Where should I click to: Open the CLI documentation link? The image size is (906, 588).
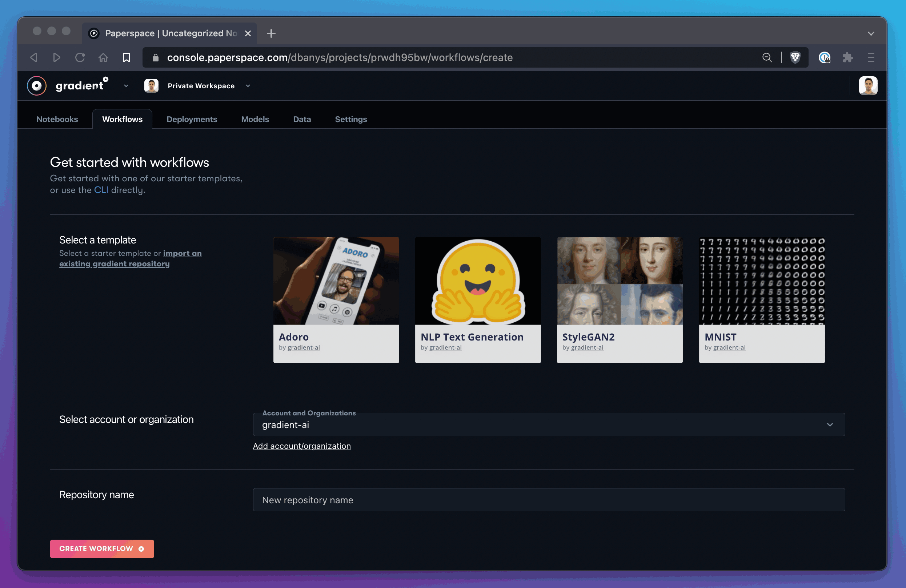(x=101, y=190)
